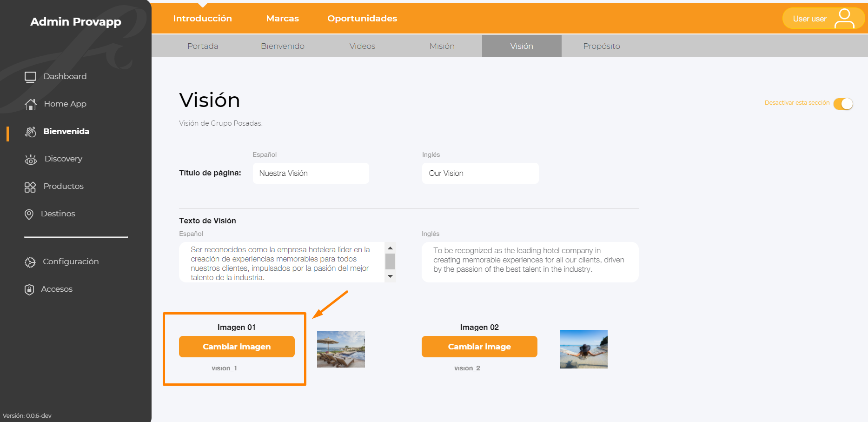Switch to the Portada tab
Image resolution: width=868 pixels, height=422 pixels.
[203, 46]
